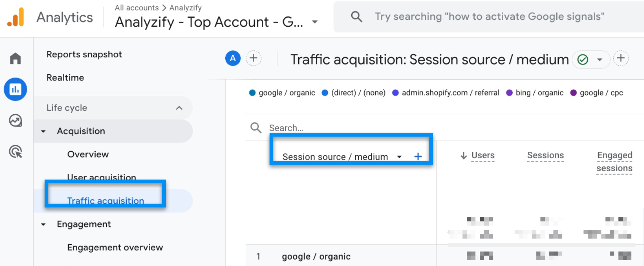Viewport: 644px width, 266px height.
Task: Open the report status green check dropdown
Action: point(591,59)
